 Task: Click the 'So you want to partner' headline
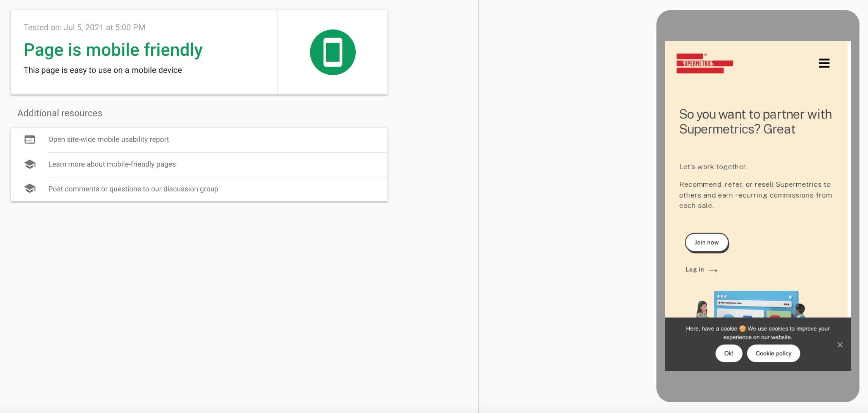tap(755, 122)
